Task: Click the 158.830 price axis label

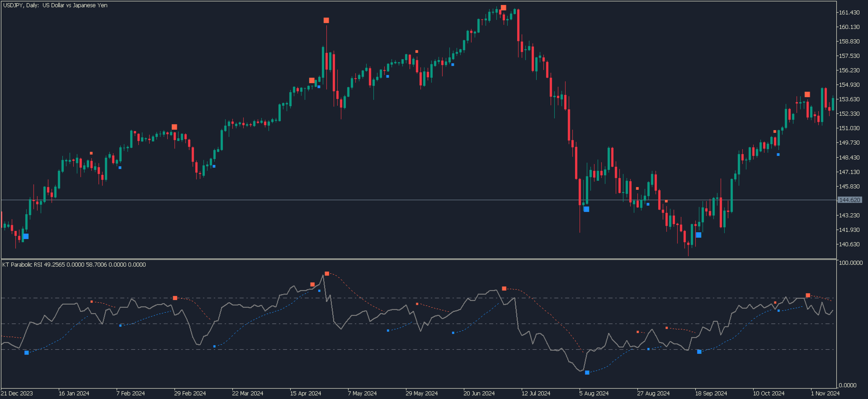Action: click(849, 42)
